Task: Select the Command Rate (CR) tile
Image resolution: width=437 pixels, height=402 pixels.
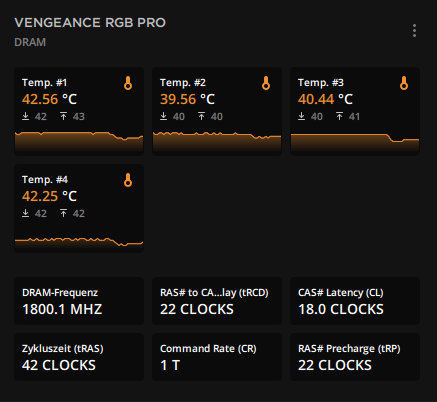Action: (217, 357)
